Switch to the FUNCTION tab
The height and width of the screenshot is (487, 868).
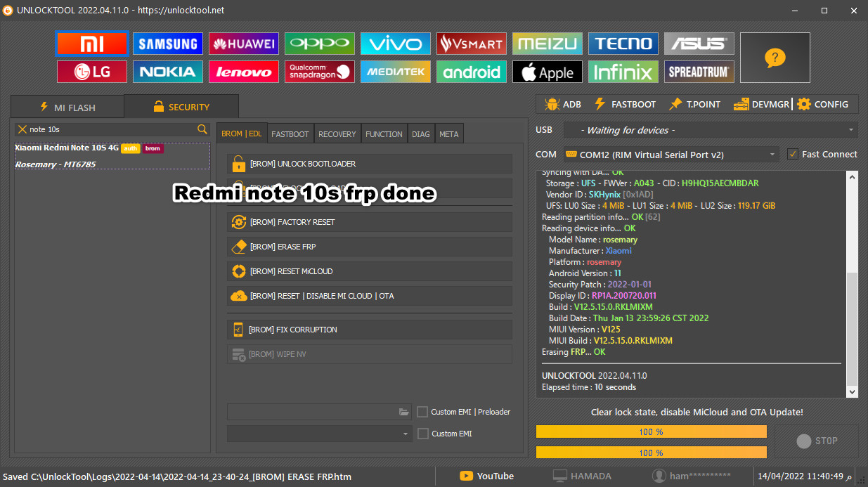coord(384,134)
